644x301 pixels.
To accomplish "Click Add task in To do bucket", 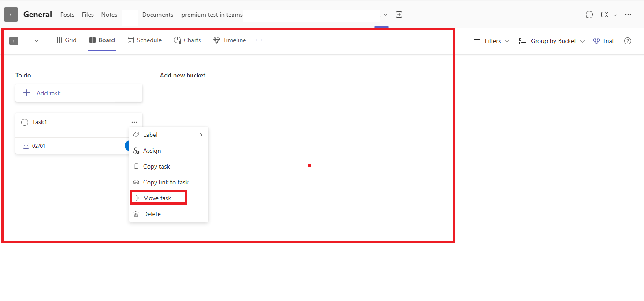I will (x=79, y=93).
